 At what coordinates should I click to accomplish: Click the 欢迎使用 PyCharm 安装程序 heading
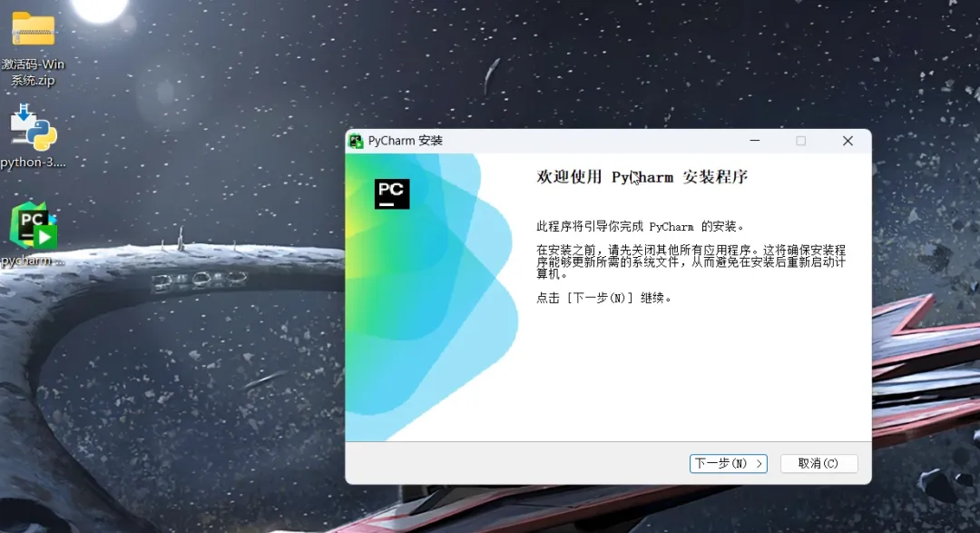(642, 177)
